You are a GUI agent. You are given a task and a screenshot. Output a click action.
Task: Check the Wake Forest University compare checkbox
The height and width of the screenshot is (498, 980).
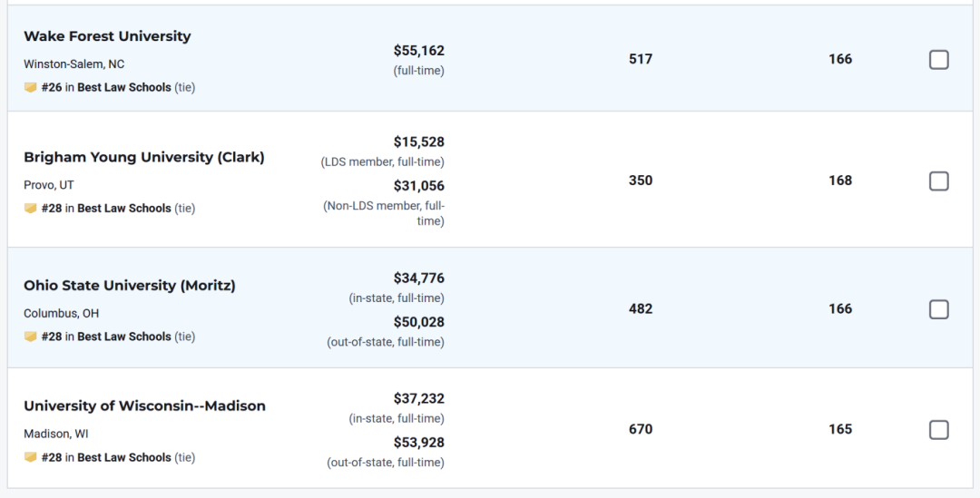tap(939, 60)
